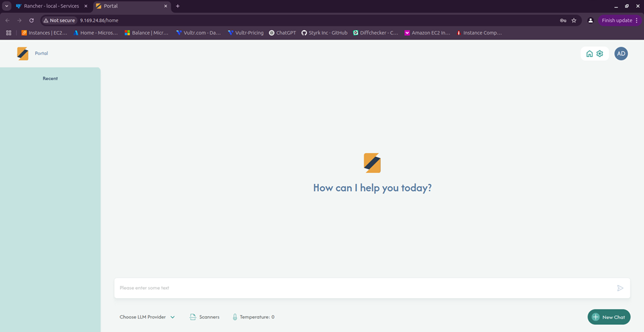Image resolution: width=644 pixels, height=332 pixels.
Task: Go back in browser history
Action: pos(8,21)
